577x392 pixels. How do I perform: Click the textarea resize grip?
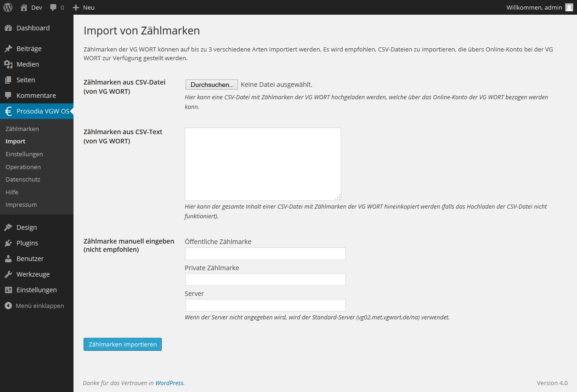tap(338, 197)
